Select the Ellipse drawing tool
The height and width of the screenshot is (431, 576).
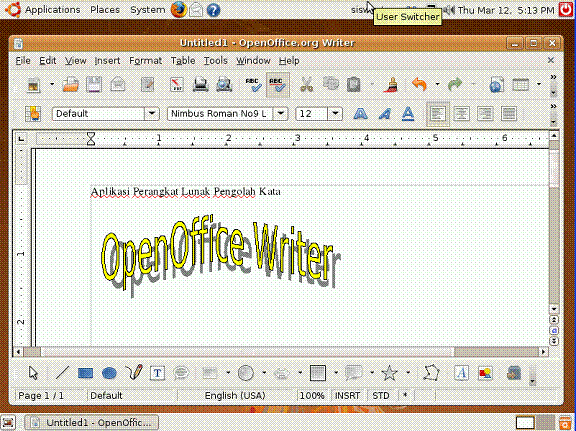[x=109, y=373]
